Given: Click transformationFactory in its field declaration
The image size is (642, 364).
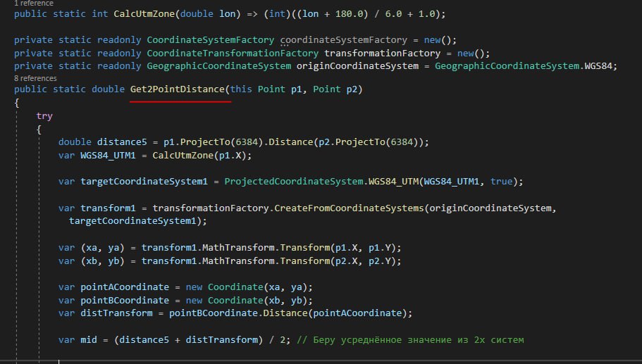Looking at the screenshot, I should pyautogui.click(x=382, y=54).
